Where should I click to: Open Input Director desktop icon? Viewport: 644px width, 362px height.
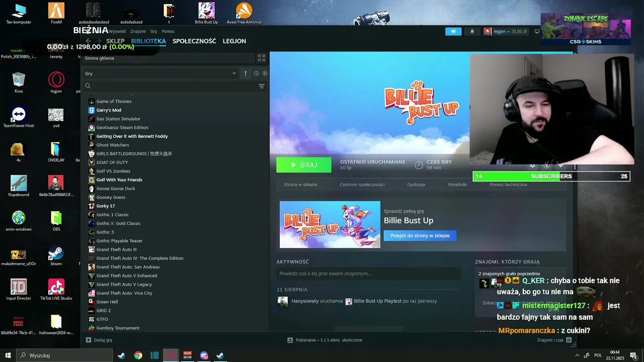(x=19, y=290)
